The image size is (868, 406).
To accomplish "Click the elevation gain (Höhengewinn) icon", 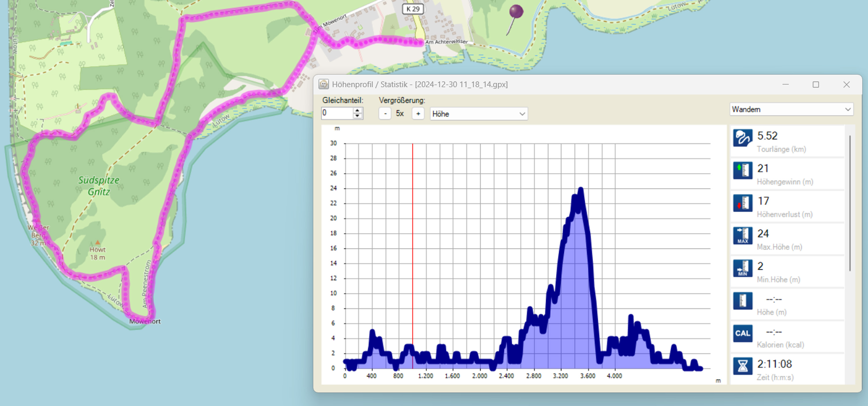I will [743, 171].
